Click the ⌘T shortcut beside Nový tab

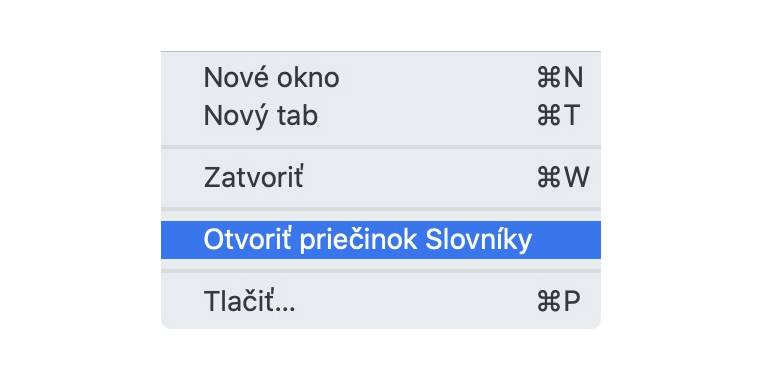pos(559,116)
